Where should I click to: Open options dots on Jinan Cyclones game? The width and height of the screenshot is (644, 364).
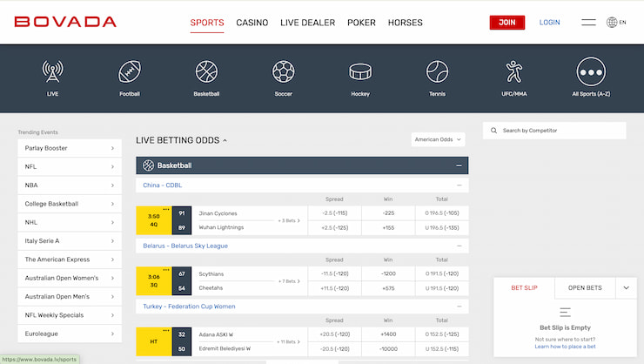click(166, 209)
